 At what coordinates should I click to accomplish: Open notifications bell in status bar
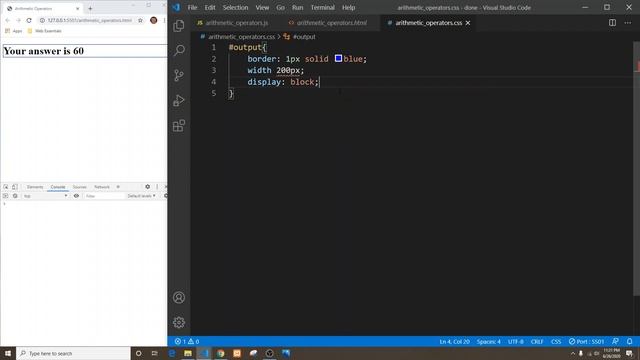629,341
